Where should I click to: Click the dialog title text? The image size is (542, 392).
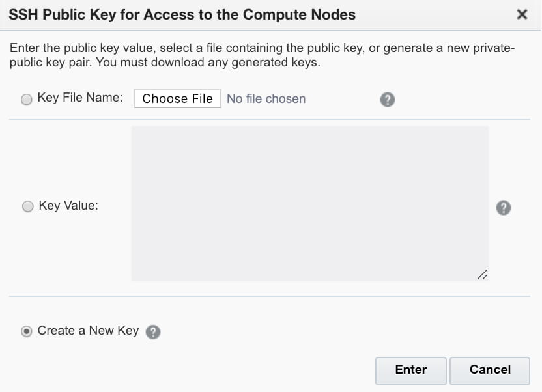[x=182, y=15]
